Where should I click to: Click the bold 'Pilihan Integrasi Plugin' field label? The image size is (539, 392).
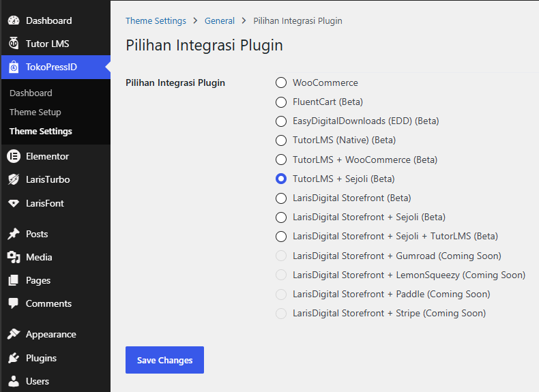tap(175, 83)
